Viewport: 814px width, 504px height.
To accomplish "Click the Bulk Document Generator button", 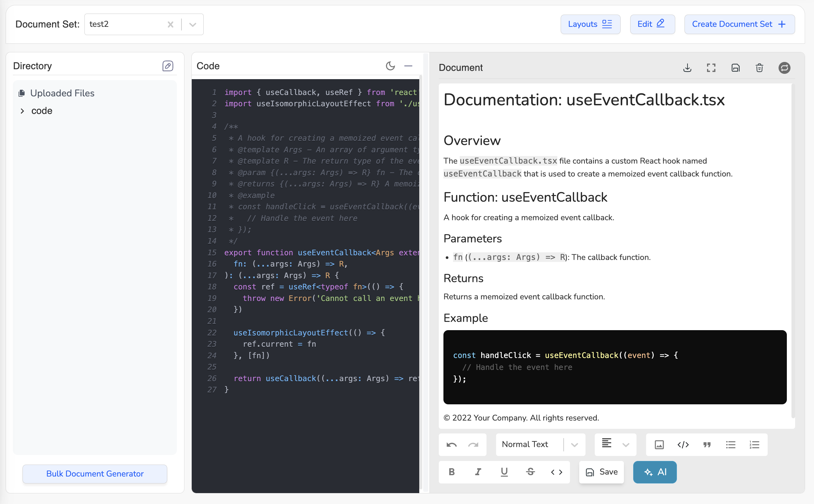I will pyautogui.click(x=95, y=474).
